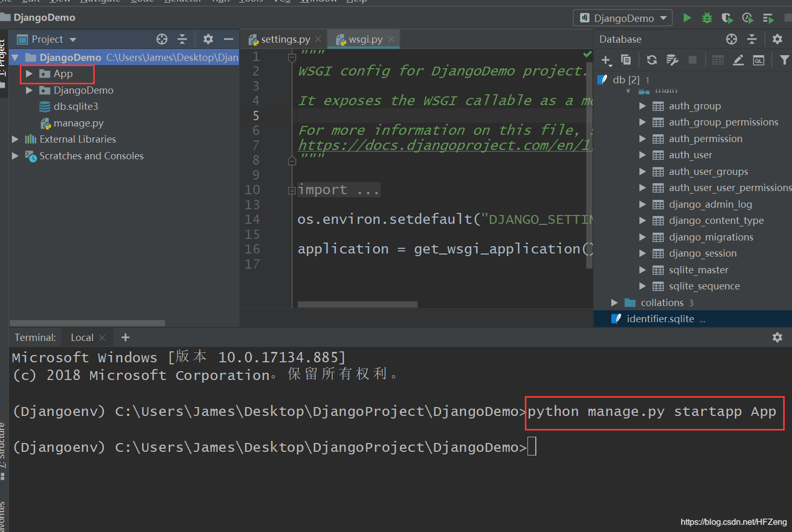792x532 pixels.
Task: Start debugging with the green bug icon
Action: coord(707,18)
